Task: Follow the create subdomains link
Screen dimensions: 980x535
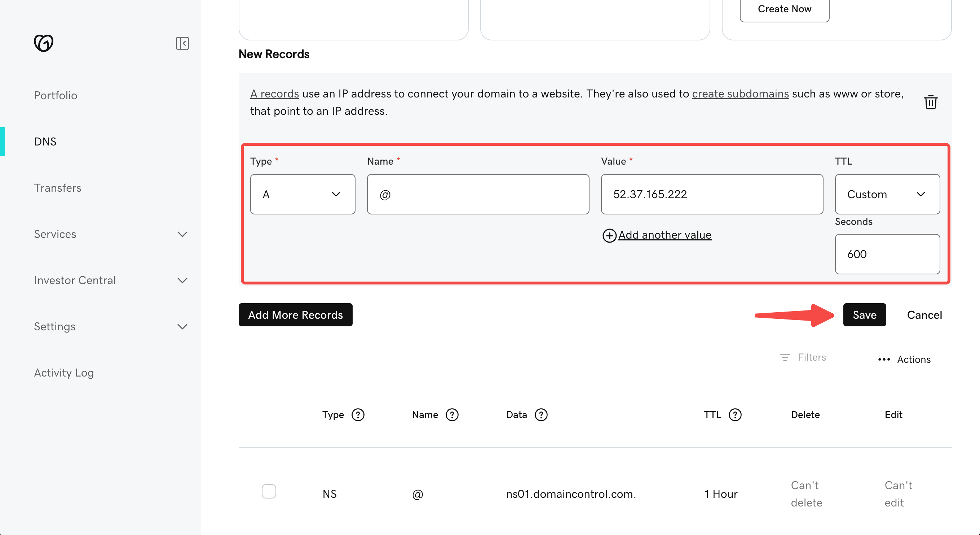Action: [x=740, y=93]
